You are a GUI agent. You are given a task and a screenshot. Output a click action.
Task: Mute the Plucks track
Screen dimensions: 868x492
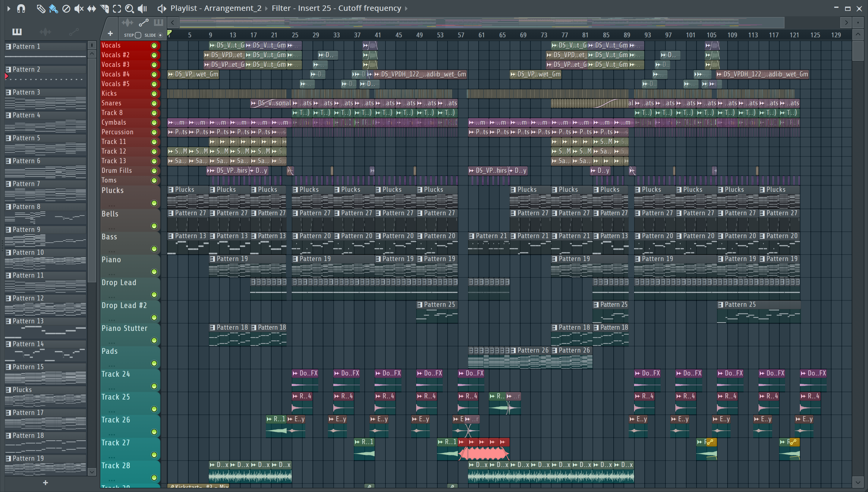click(154, 203)
